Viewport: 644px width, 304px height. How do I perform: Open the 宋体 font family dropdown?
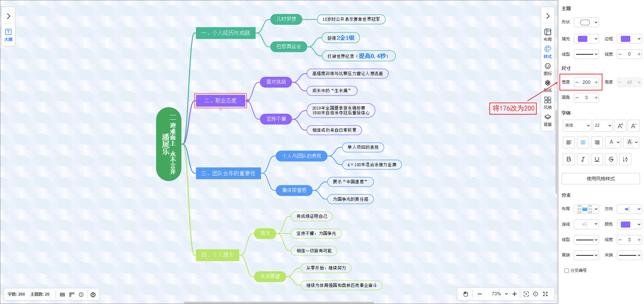pos(577,125)
